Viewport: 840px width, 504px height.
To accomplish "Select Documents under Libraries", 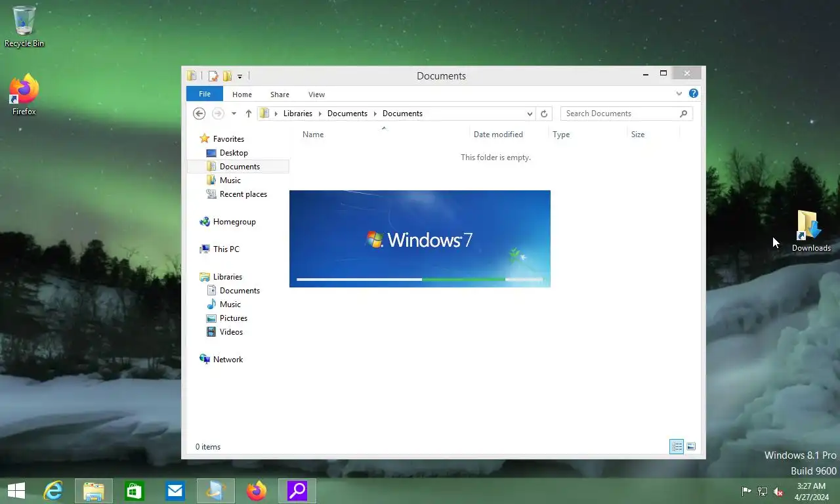I will pos(240,291).
